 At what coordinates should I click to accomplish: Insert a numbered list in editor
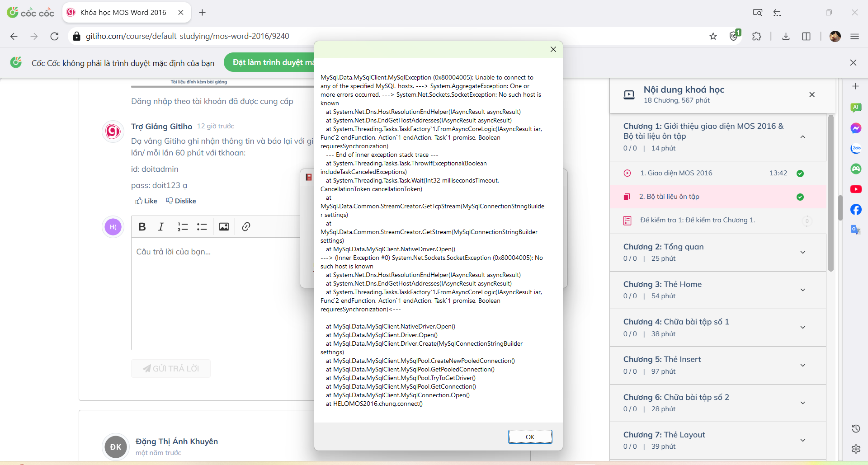[x=183, y=227]
